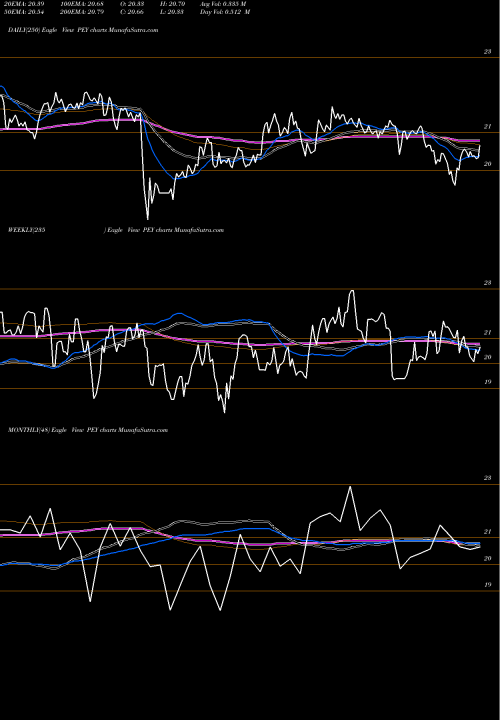This screenshot has height=720, width=500.
Task: Click the 19 price label on monthly chart
Action: pyautogui.click(x=487, y=585)
